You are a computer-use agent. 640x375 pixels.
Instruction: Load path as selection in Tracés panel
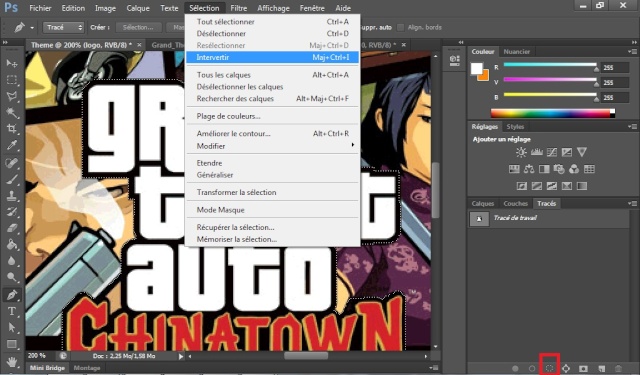(549, 368)
